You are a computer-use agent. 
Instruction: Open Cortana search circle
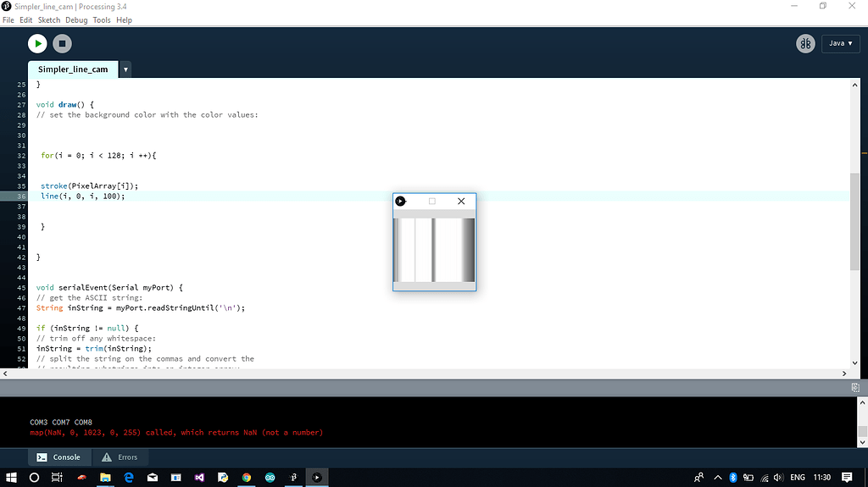click(34, 477)
